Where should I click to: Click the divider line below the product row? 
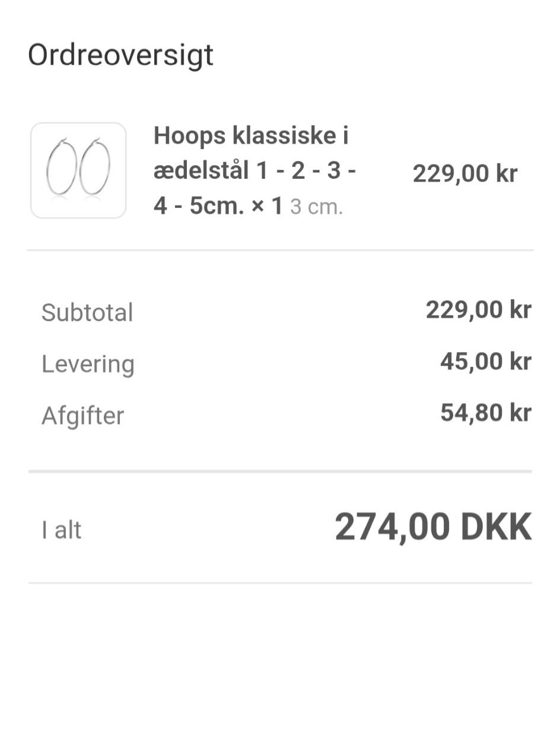280,251
